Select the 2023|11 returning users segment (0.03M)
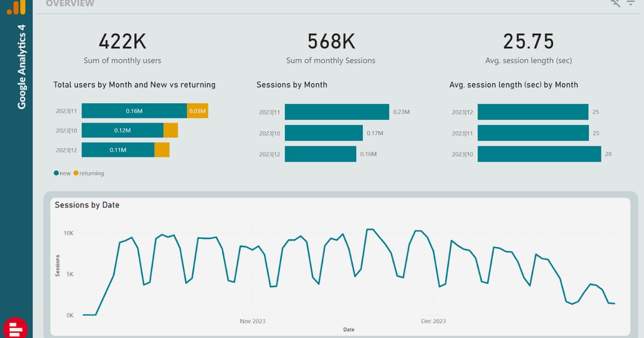Screen dimensions: 644x338 (197, 111)
